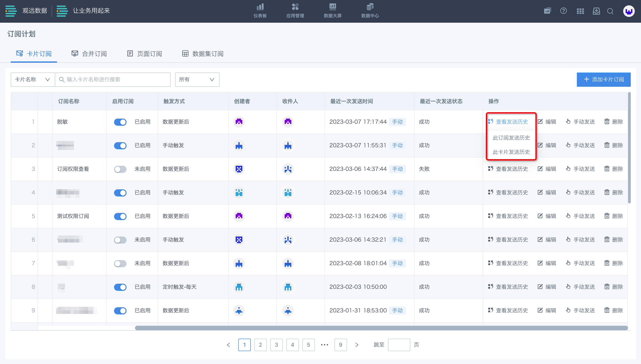The height and width of the screenshot is (364, 641).
Task: Open 应用管理 in top navigation
Action: [x=295, y=11]
